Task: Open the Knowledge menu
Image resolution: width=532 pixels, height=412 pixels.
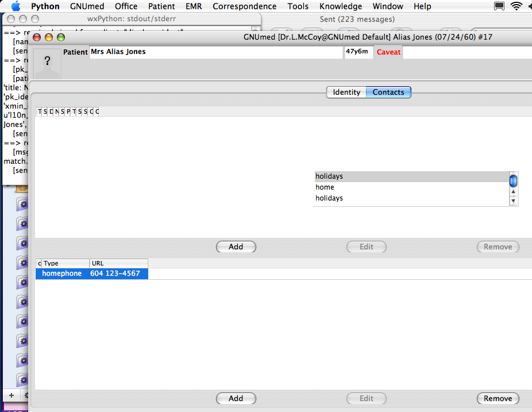Action: click(x=341, y=6)
